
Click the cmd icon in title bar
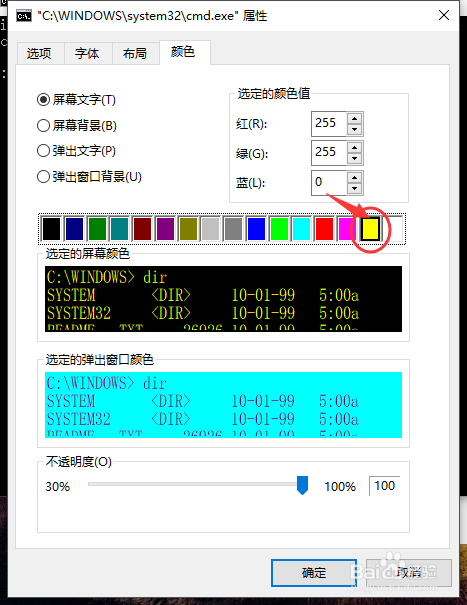point(24,16)
